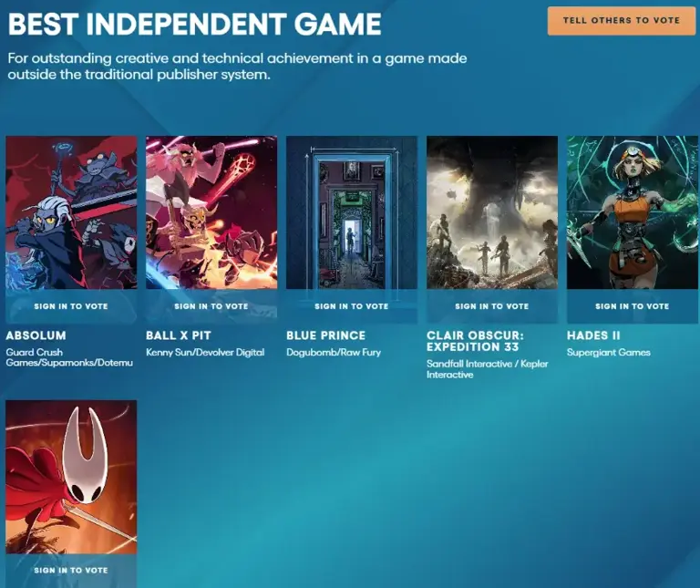The height and width of the screenshot is (588, 700).
Task: Click the CLAIR OBSCUR: EXPEDITION 33 title
Action: tap(475, 341)
